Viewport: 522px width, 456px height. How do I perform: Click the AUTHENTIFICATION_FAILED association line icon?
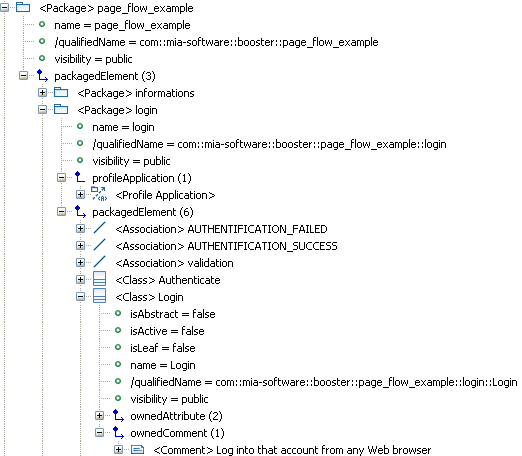(99, 228)
